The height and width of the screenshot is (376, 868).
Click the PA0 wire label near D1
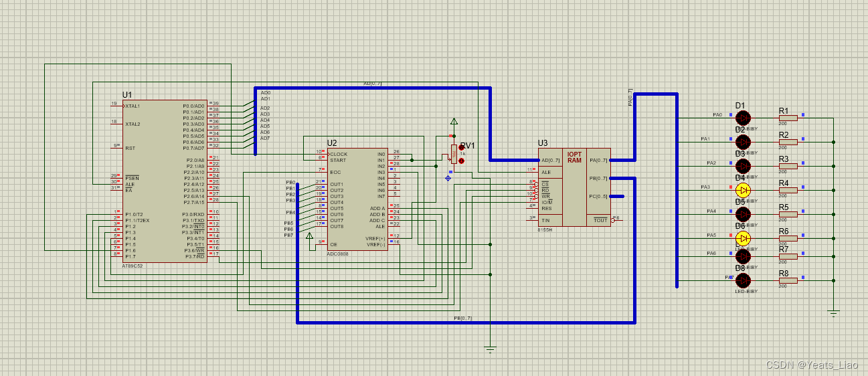(717, 115)
